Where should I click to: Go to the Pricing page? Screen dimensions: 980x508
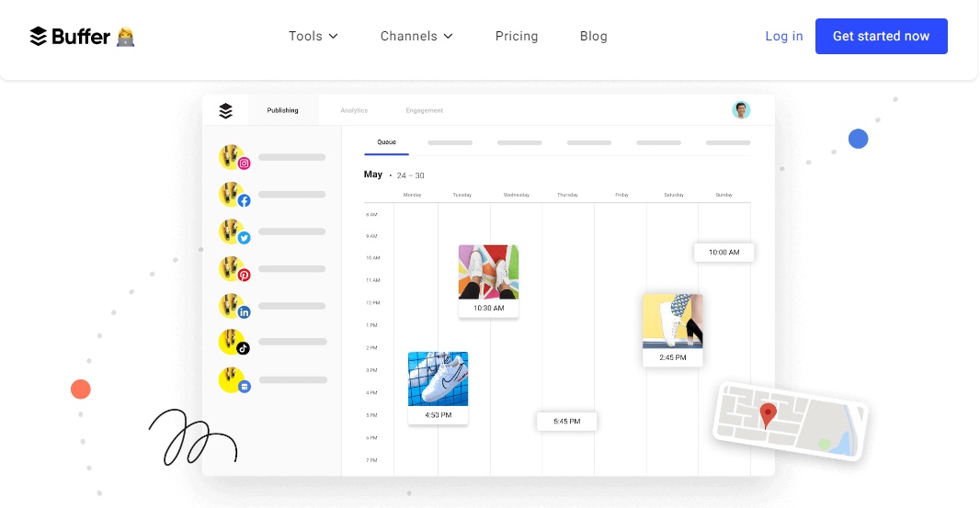click(517, 36)
